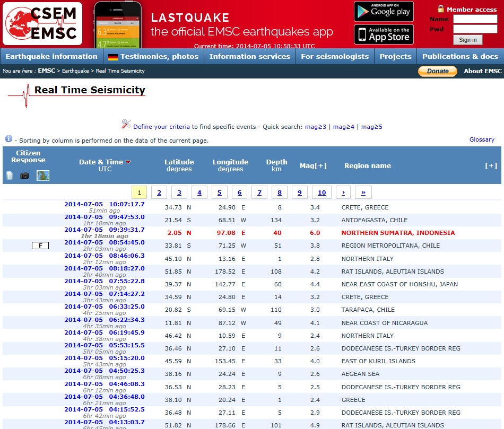Viewport: 504px width, 429px height.
Task: Click the testimonies document icon in Citizen Response
Action: point(9,176)
